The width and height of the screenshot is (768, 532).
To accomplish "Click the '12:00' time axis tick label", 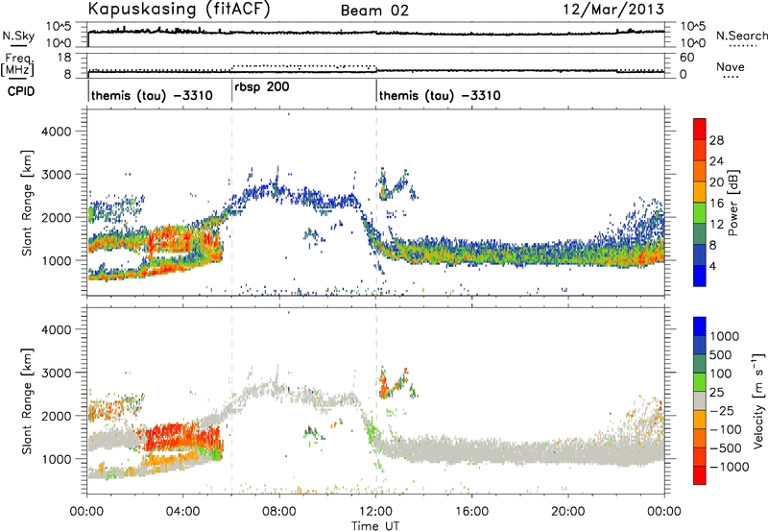I will [x=375, y=512].
